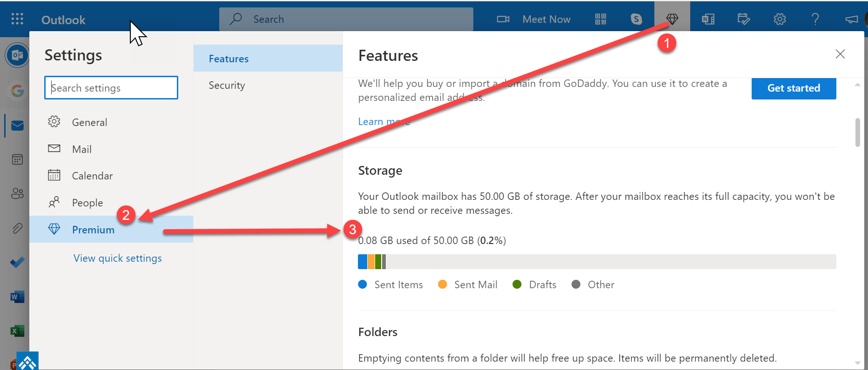Select Calendar in Settings menu

(111, 176)
